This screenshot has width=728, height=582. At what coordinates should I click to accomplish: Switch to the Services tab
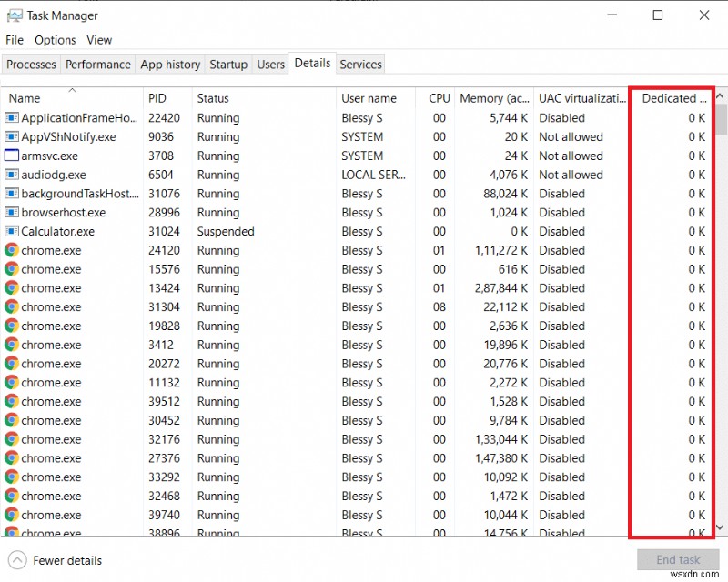360,64
